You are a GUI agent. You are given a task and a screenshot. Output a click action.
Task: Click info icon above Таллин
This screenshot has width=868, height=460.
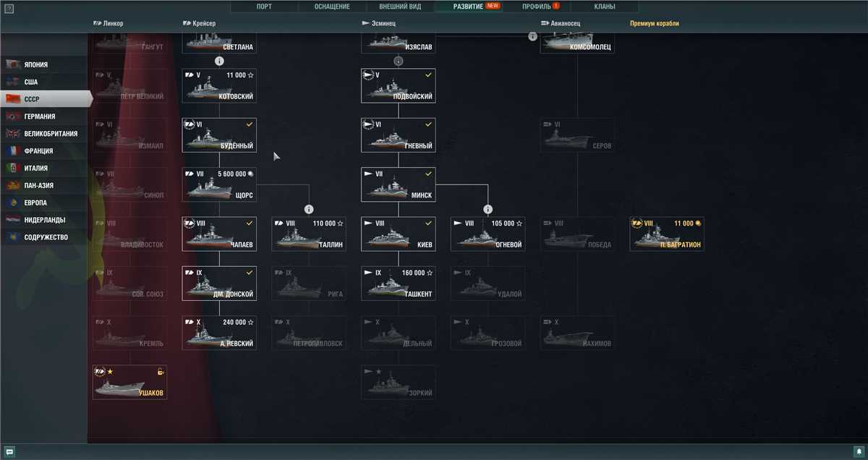coord(309,209)
